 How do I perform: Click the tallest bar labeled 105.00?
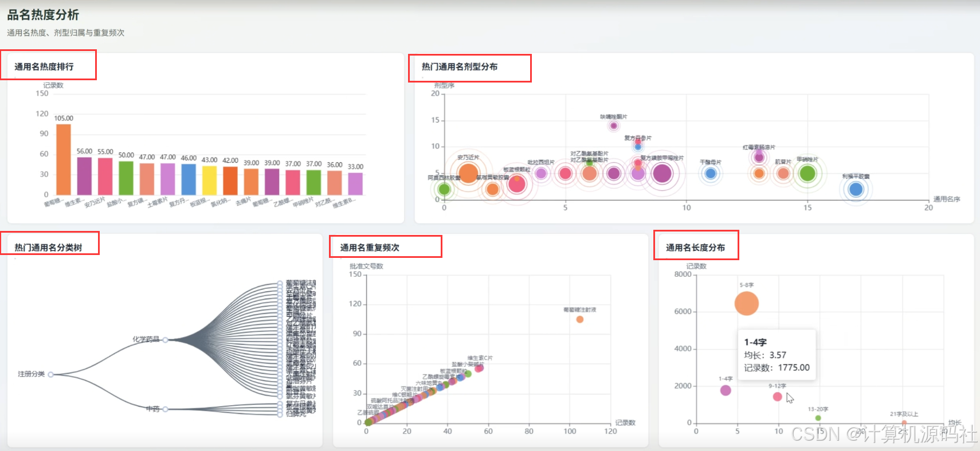64,160
